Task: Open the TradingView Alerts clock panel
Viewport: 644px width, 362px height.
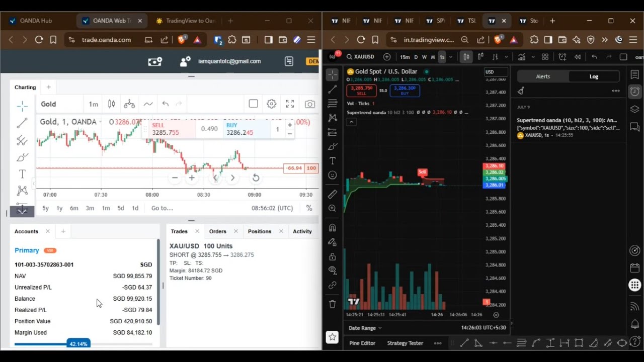Action: (x=635, y=92)
